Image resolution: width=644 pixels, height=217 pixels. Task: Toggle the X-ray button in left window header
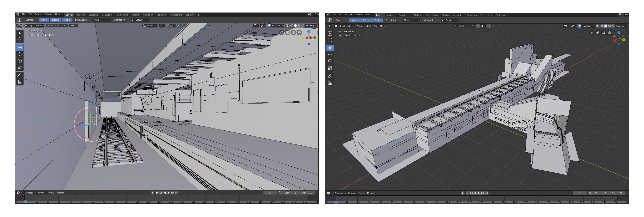pos(287,26)
